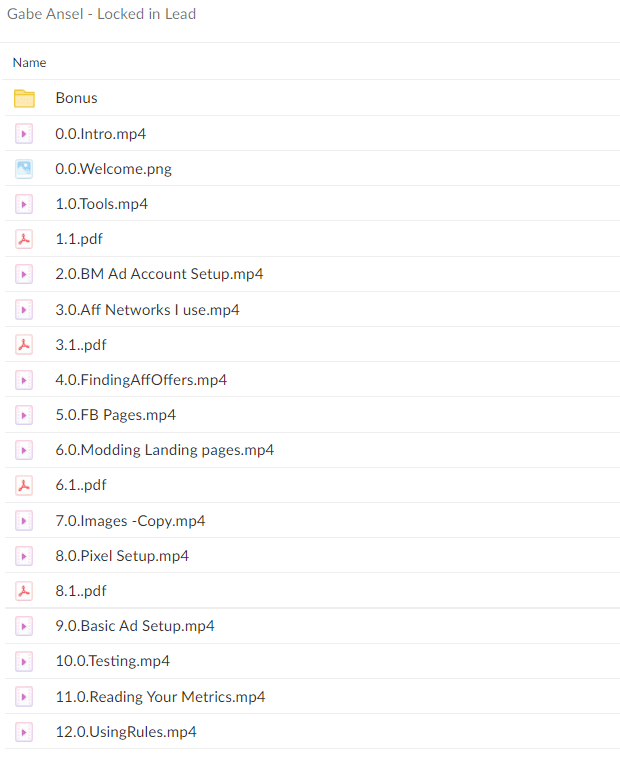Screen dimensions: 620x762
Task: Click video icon for 11.0.Reading Your Metrics
Action: (x=24, y=697)
